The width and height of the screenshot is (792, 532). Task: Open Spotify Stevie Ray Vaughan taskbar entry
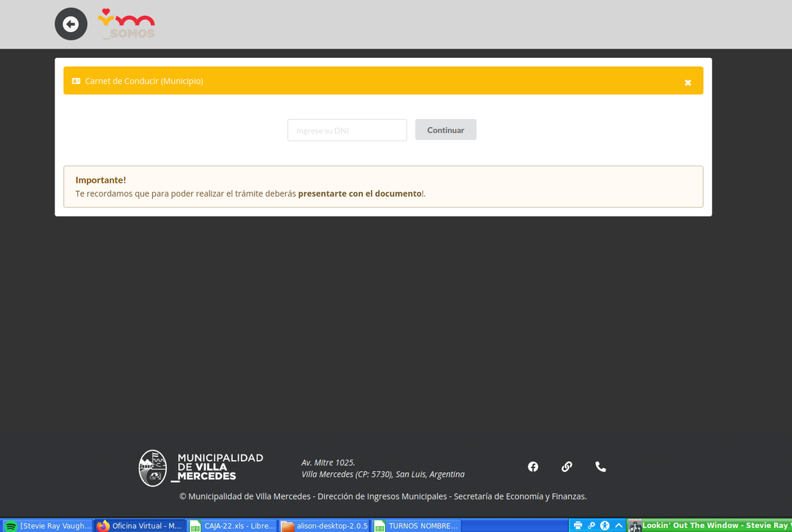47,526
